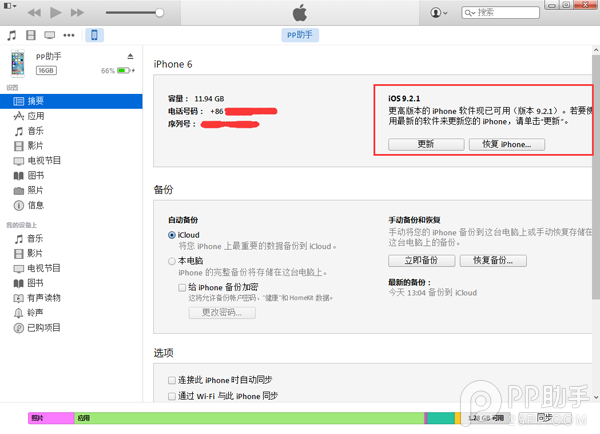The width and height of the screenshot is (600, 434).
Task: Open the window menu dropdown at top-left
Action: [10, 6]
